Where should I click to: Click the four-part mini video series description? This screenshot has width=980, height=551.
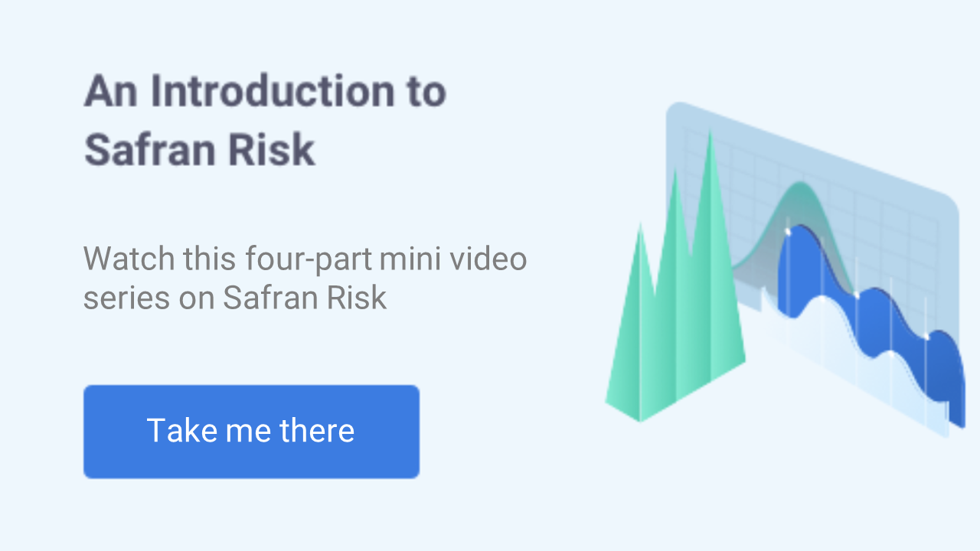click(x=305, y=278)
